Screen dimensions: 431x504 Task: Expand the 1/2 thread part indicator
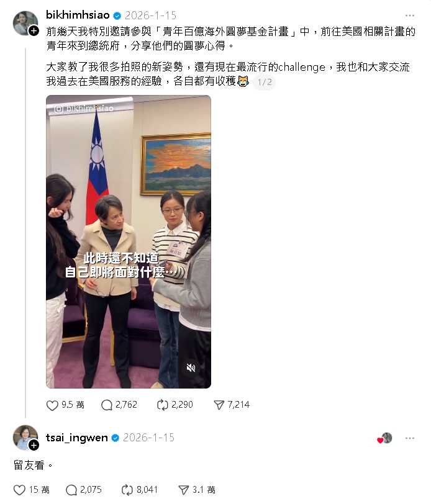(x=265, y=82)
